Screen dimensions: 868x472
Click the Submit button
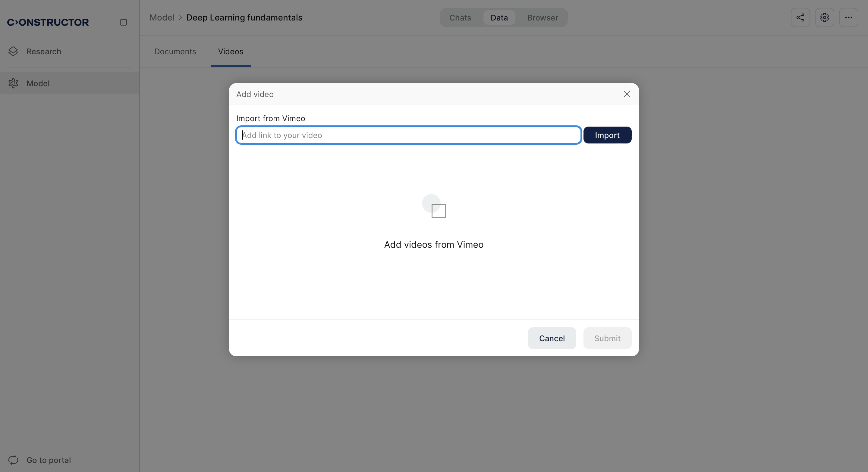coord(607,338)
